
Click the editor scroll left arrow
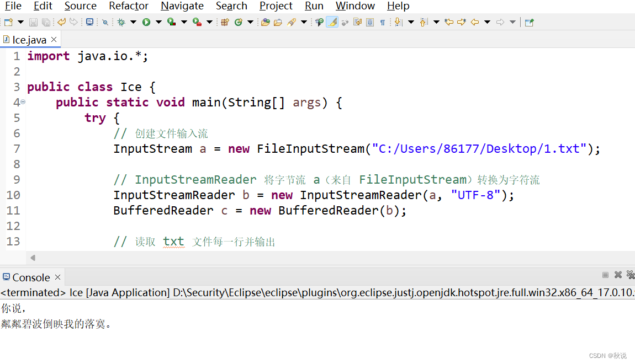(x=33, y=258)
